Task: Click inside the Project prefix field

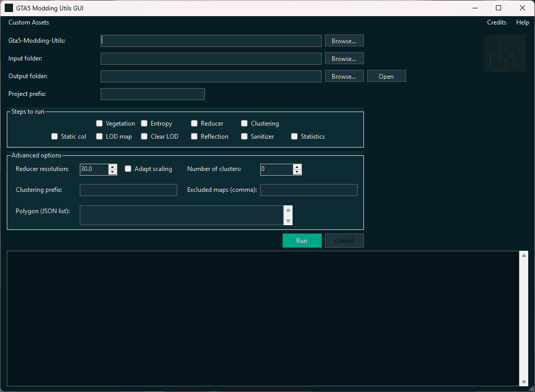Action: coord(152,94)
